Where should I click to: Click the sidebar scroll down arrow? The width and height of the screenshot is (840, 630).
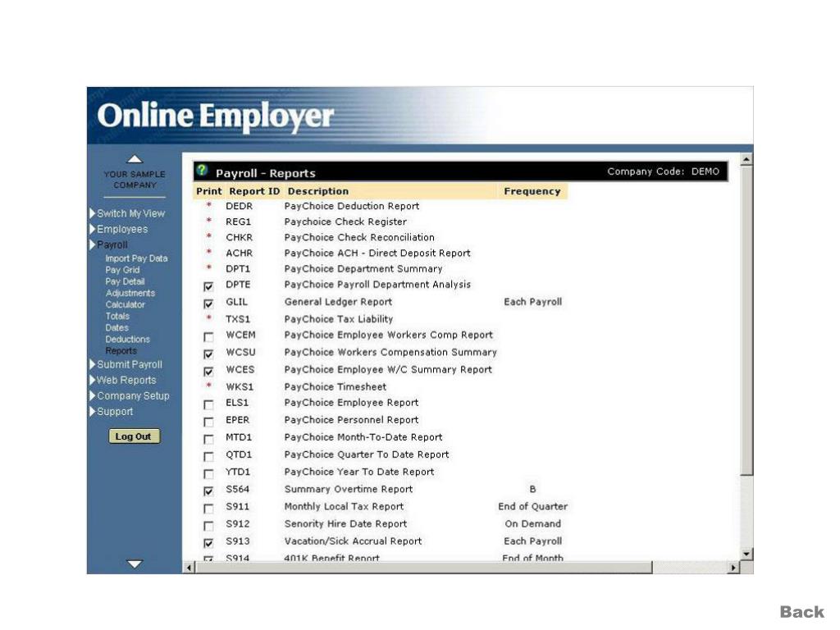135,564
